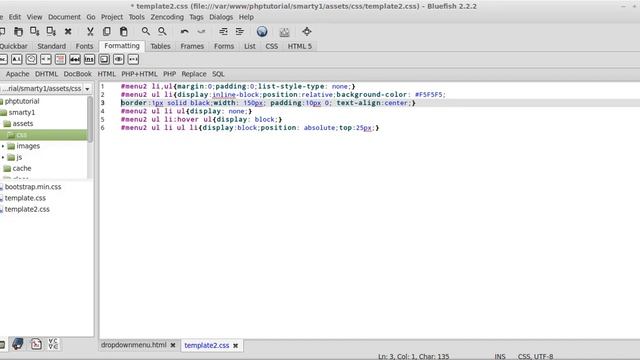640x360 pixels.
Task: Open charmap side panel tab icon
Action: (x=53, y=344)
